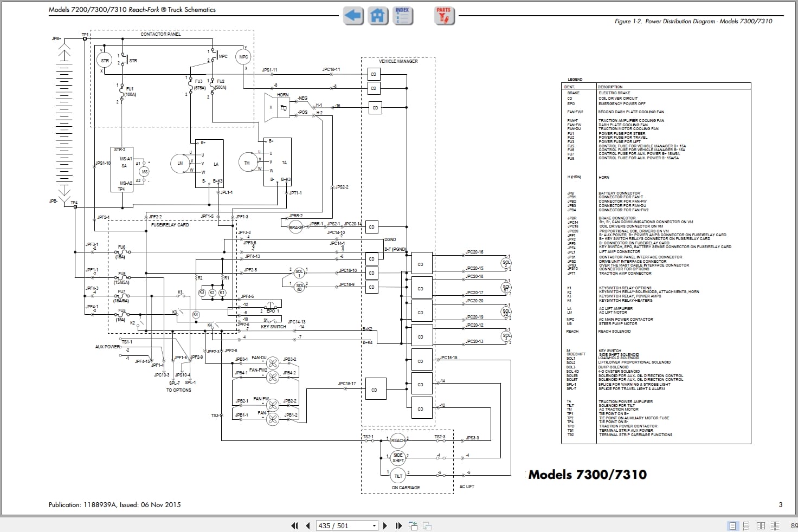This screenshot has height=532, width=798.
Task: Click the LEGEND title above the table
Action: pyautogui.click(x=575, y=80)
